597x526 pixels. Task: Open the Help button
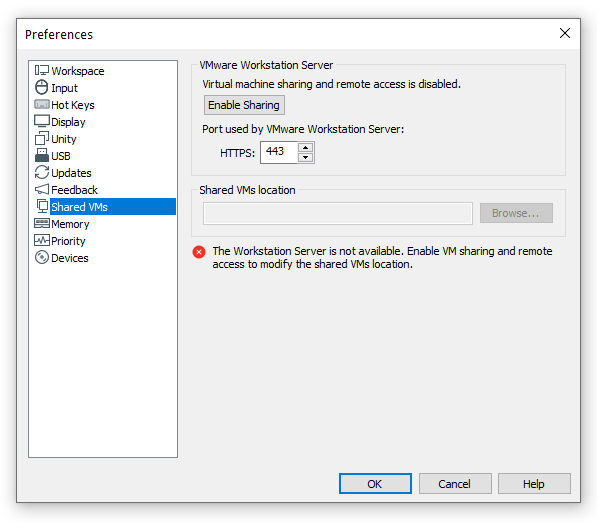(534, 484)
